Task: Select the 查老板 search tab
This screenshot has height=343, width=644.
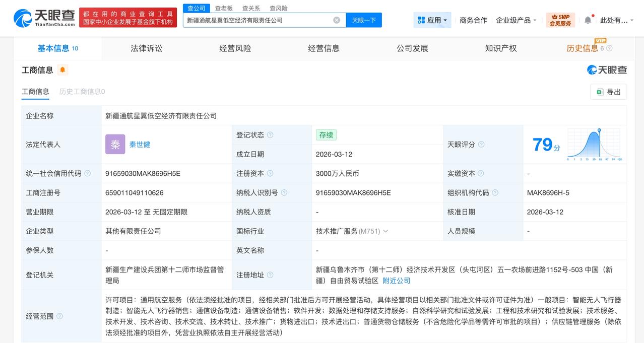Action: click(x=223, y=8)
